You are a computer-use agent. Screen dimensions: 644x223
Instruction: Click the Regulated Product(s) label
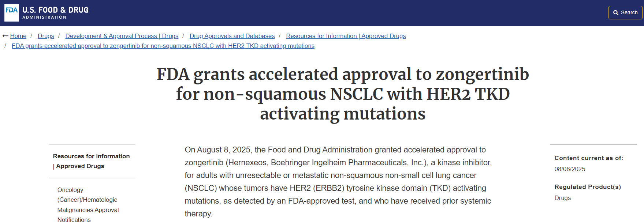click(x=588, y=187)
